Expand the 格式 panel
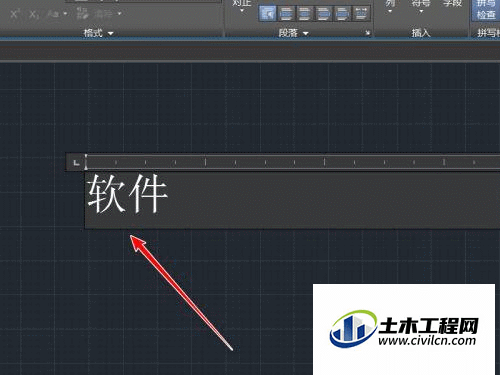The image size is (500, 375). pos(98,33)
